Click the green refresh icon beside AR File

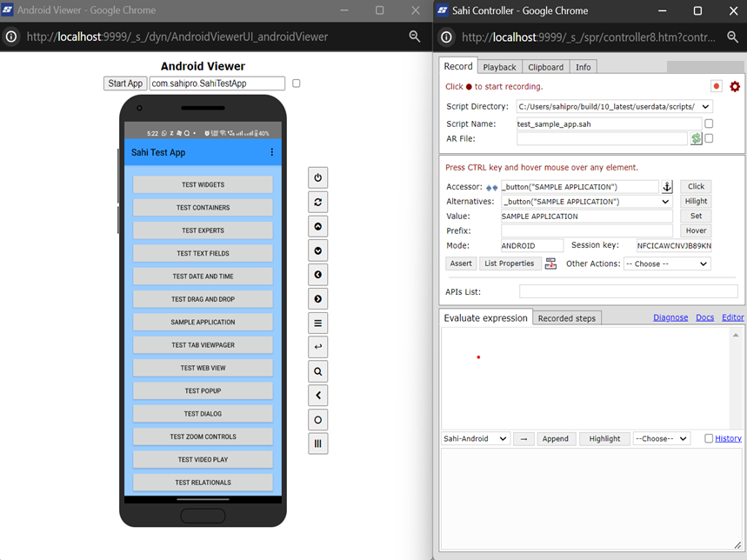(696, 139)
